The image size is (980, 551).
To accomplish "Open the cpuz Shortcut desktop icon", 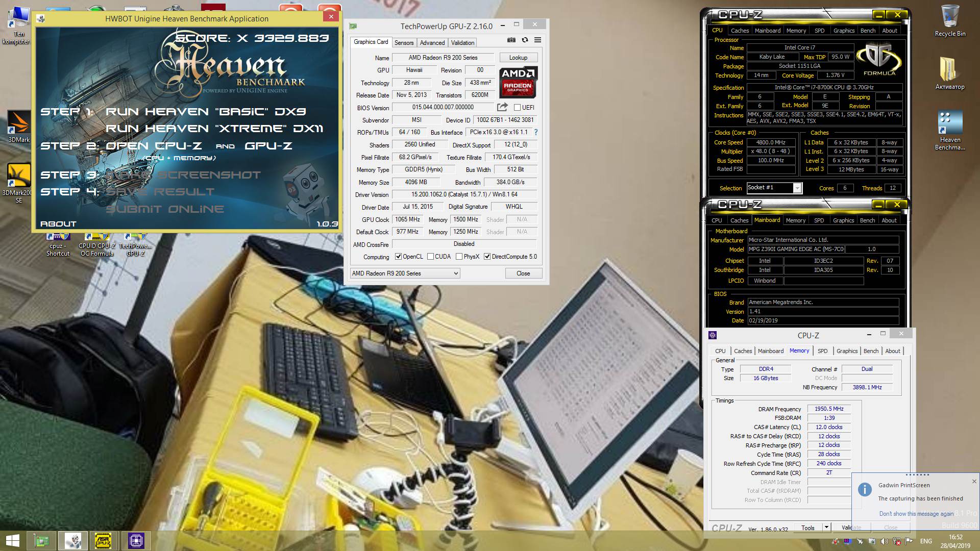I will pos(58,246).
